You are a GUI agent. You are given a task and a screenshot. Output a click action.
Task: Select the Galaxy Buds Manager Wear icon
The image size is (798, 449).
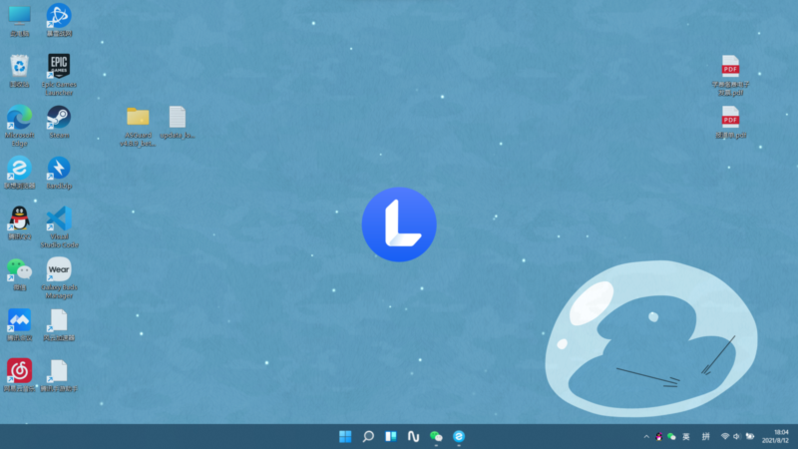click(x=59, y=269)
